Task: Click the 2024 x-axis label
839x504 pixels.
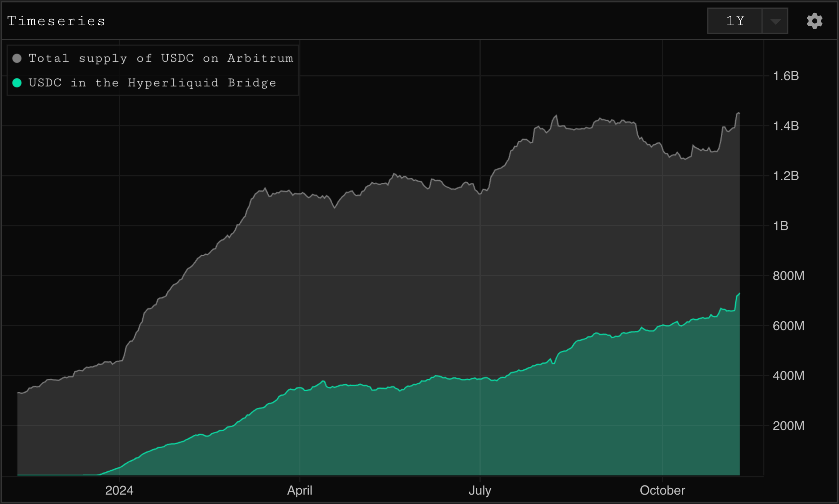Action: pyautogui.click(x=119, y=490)
